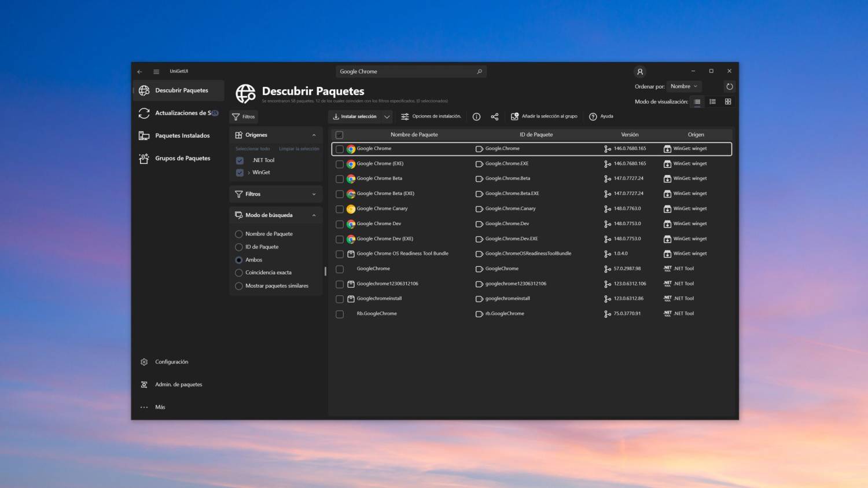Click the share package icon in toolbar
The image size is (868, 488).
tap(495, 117)
